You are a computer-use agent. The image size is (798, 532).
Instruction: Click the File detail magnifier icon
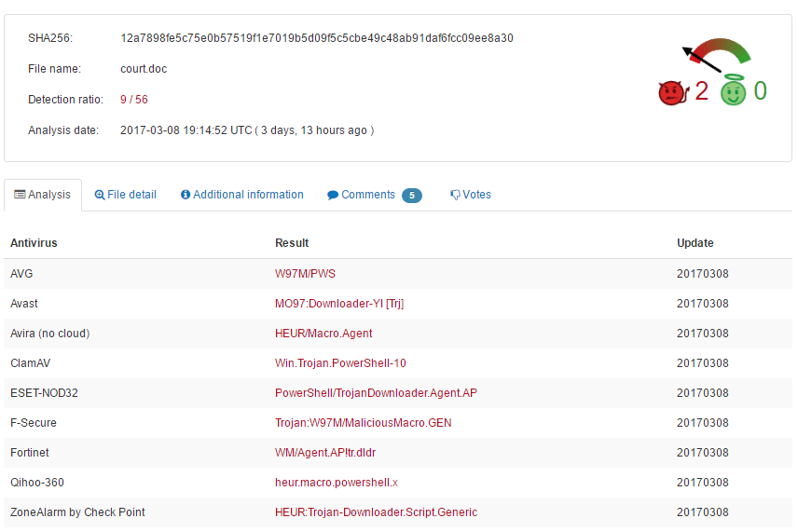click(100, 195)
